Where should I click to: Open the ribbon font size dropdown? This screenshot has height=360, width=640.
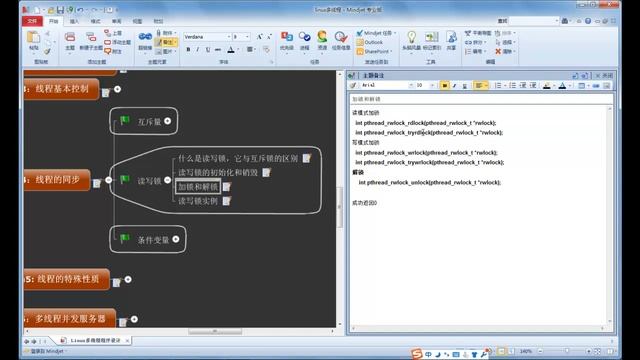(x=247, y=37)
